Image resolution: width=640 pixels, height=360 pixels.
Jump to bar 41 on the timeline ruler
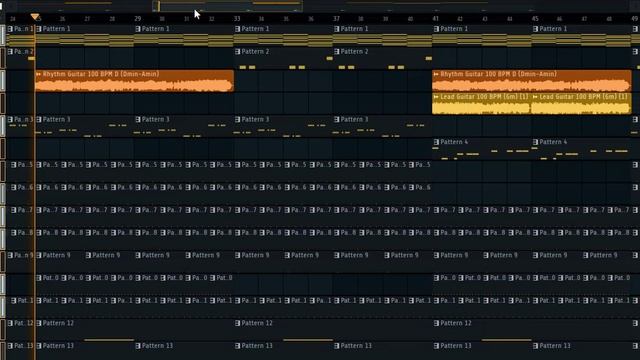point(436,19)
